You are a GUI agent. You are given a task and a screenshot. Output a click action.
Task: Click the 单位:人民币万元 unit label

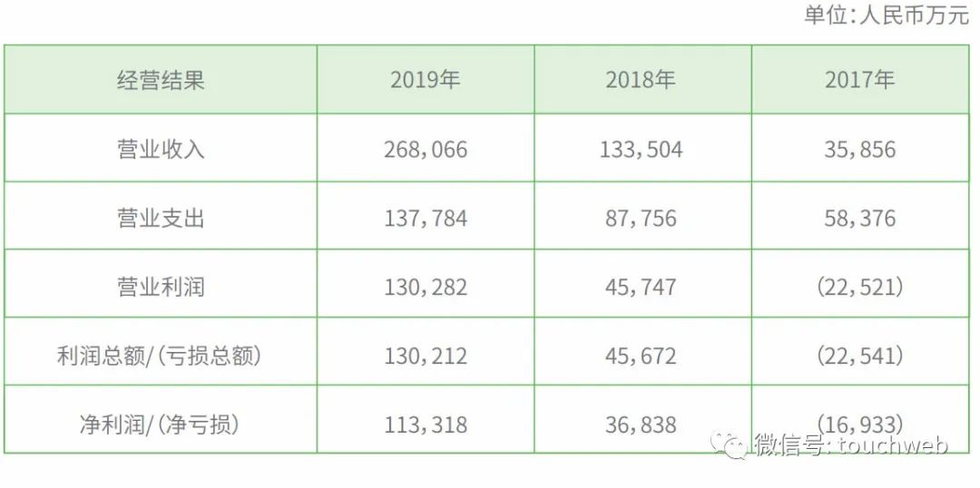pyautogui.click(x=887, y=16)
